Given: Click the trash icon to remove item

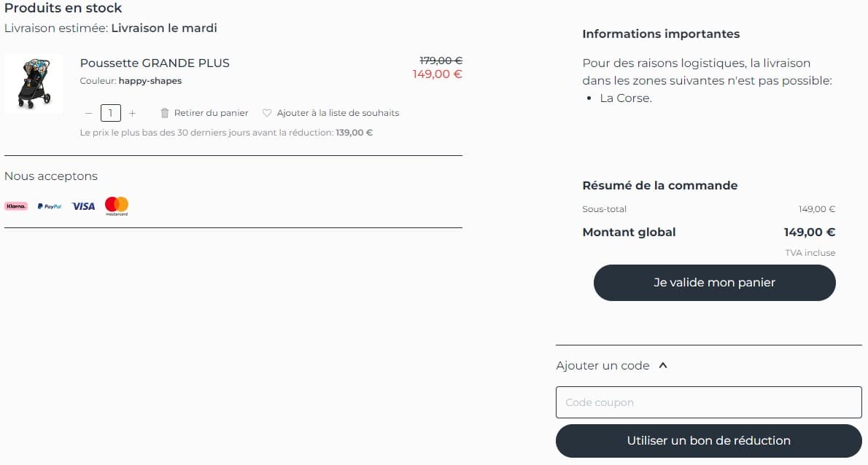Looking at the screenshot, I should point(166,113).
